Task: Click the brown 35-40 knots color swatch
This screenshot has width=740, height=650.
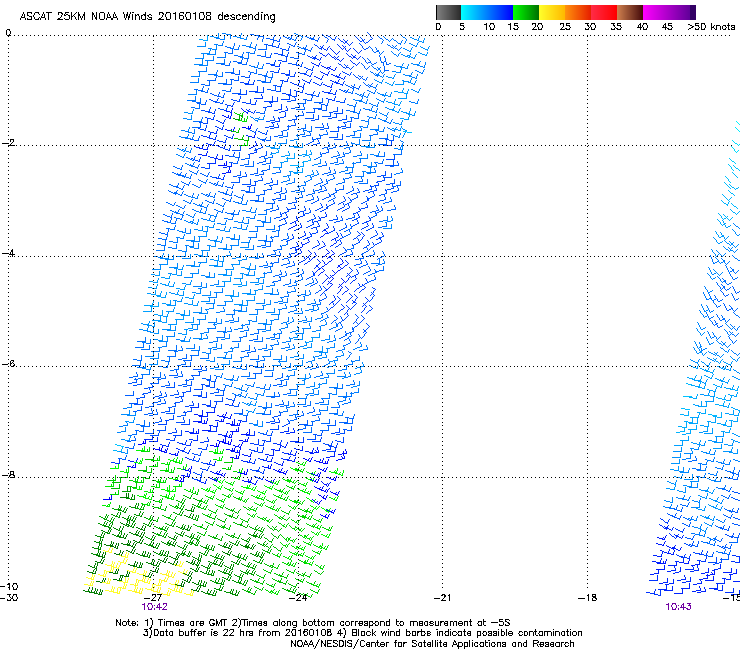Action: click(630, 12)
